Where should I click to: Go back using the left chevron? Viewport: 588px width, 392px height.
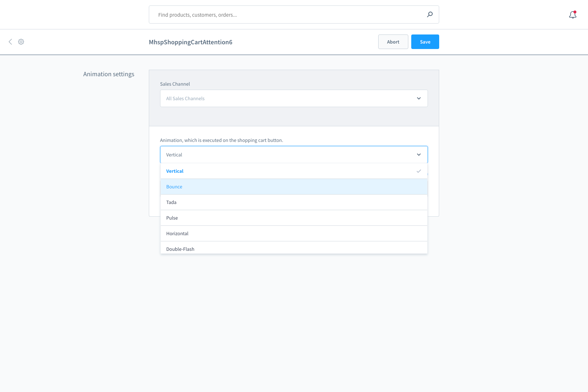click(11, 42)
